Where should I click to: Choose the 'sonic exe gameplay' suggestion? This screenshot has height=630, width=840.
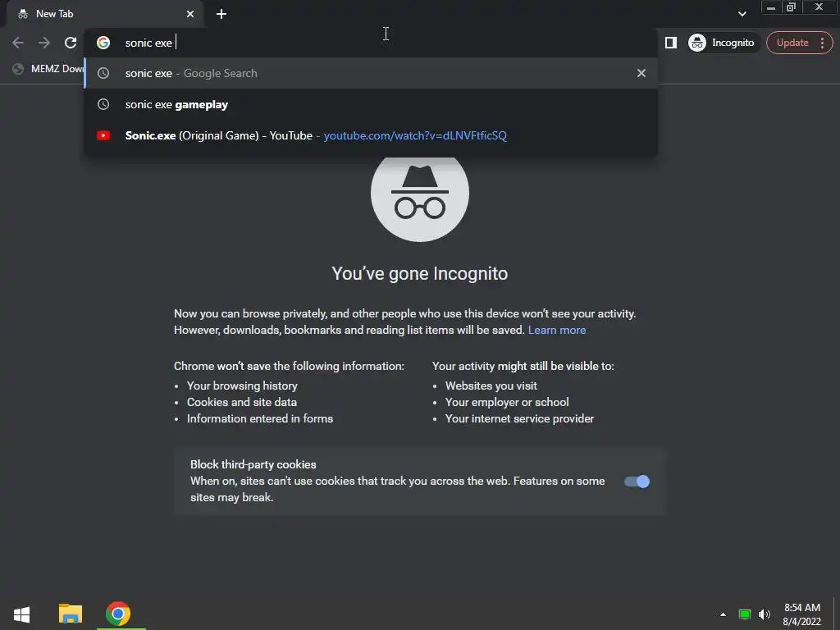(x=371, y=104)
